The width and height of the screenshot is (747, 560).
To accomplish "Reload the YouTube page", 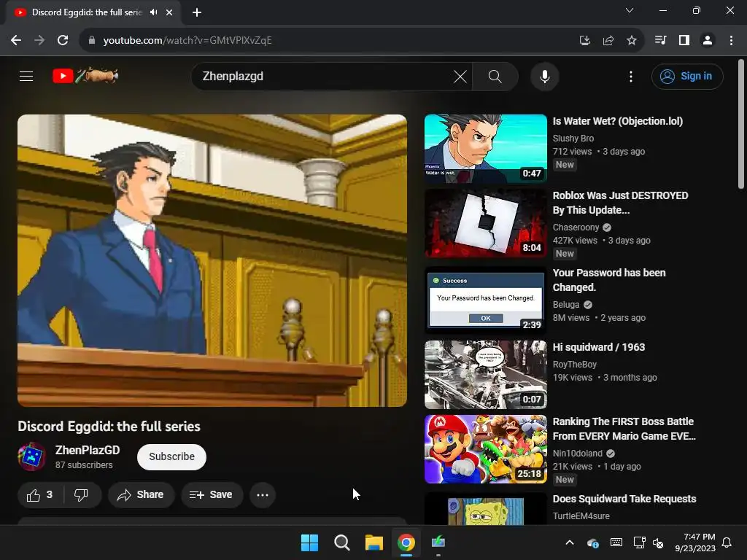I will click(63, 41).
